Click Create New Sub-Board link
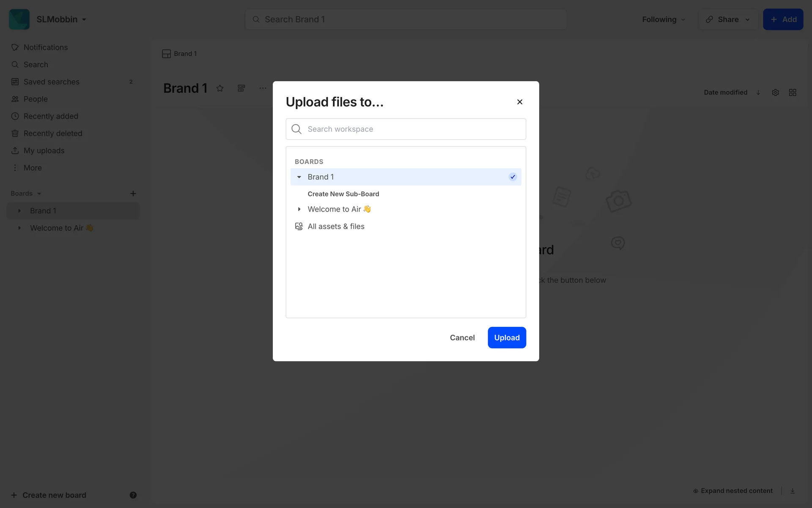This screenshot has height=508, width=812. point(343,194)
